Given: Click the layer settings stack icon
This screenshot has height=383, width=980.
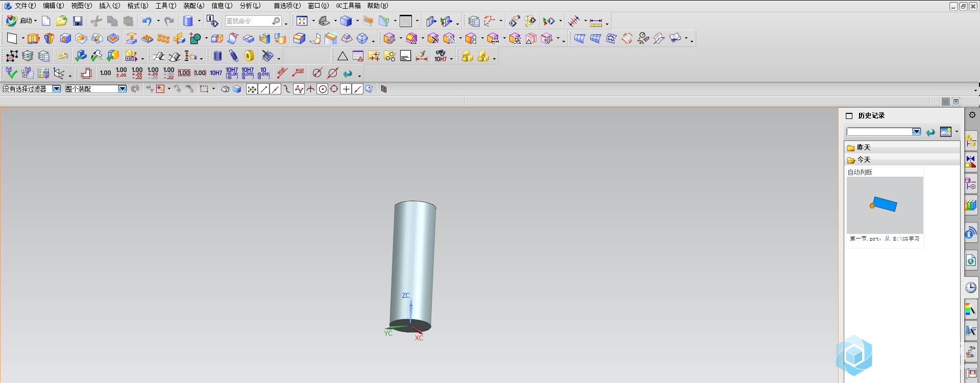Looking at the screenshot, I should (x=28, y=56).
